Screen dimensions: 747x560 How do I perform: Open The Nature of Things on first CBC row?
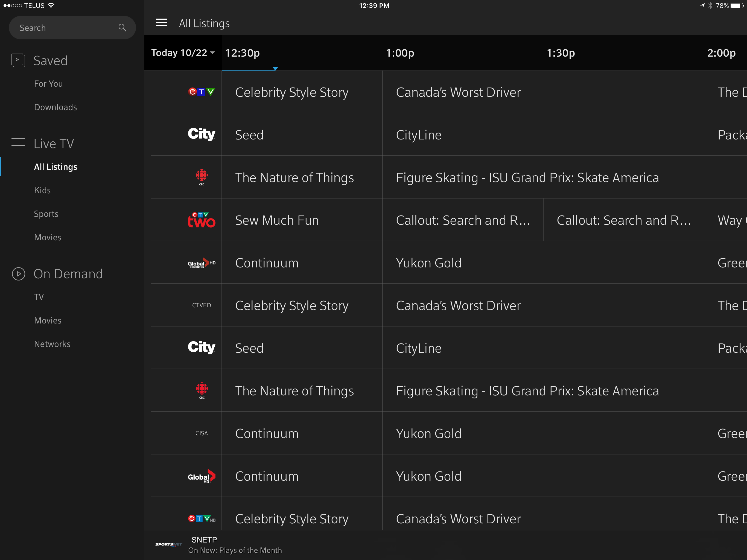[302, 177]
